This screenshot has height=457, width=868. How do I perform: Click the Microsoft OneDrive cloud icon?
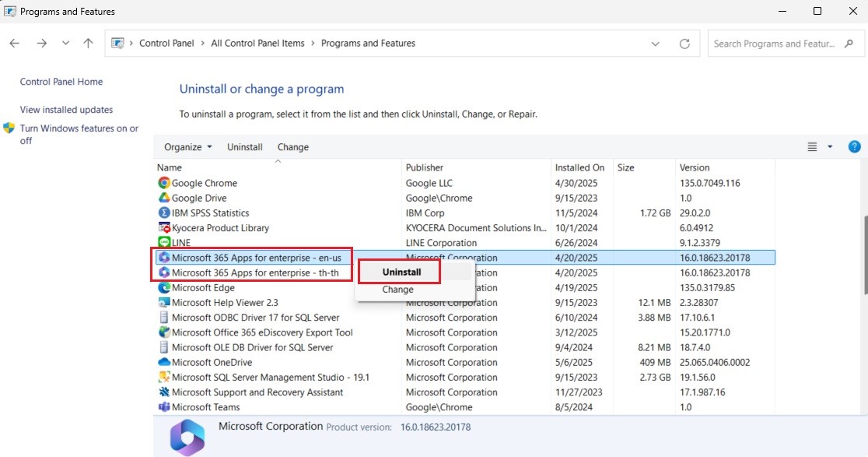pyautogui.click(x=163, y=362)
